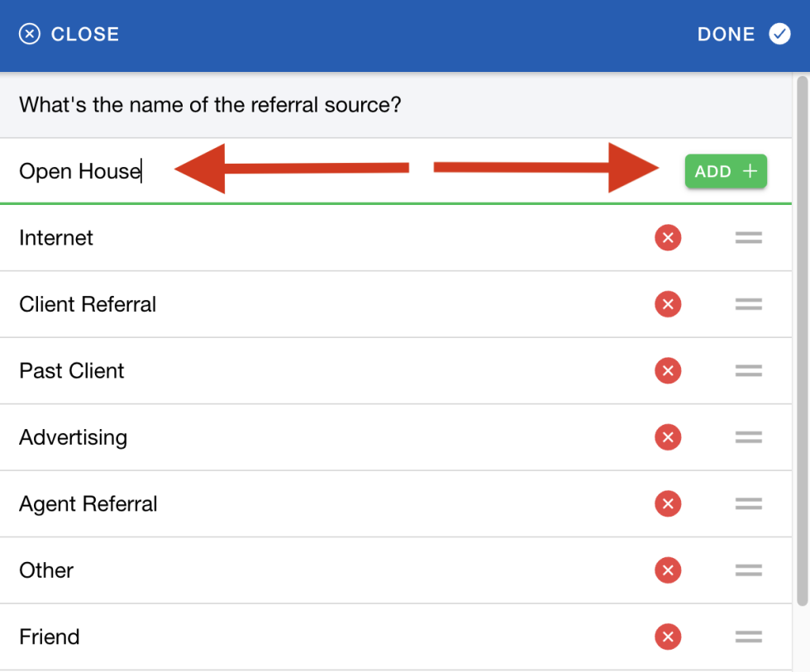Click the circled X close icon
810x672 pixels.
click(31, 34)
